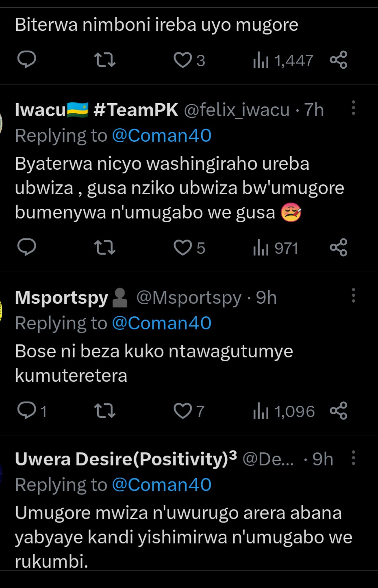Like the felix_iwacu reply with 5 likes
Image resolution: width=378 pixels, height=588 pixels.
tap(183, 248)
